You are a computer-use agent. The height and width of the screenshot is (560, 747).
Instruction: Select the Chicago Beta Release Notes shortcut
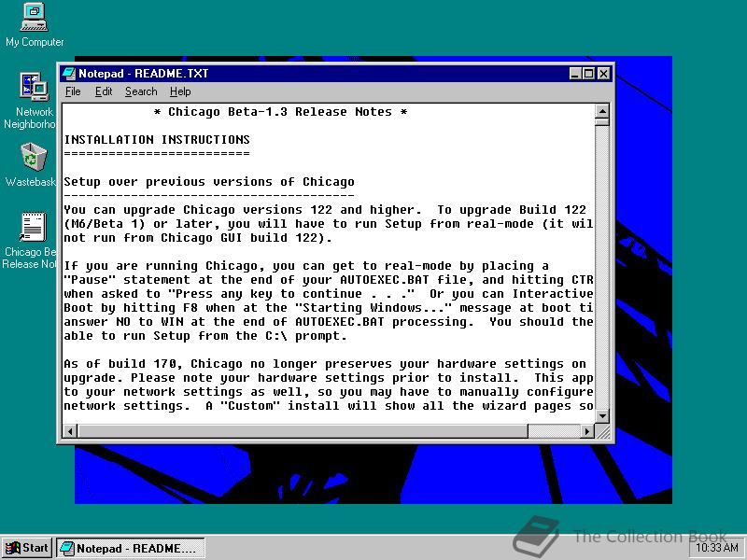pos(32,241)
